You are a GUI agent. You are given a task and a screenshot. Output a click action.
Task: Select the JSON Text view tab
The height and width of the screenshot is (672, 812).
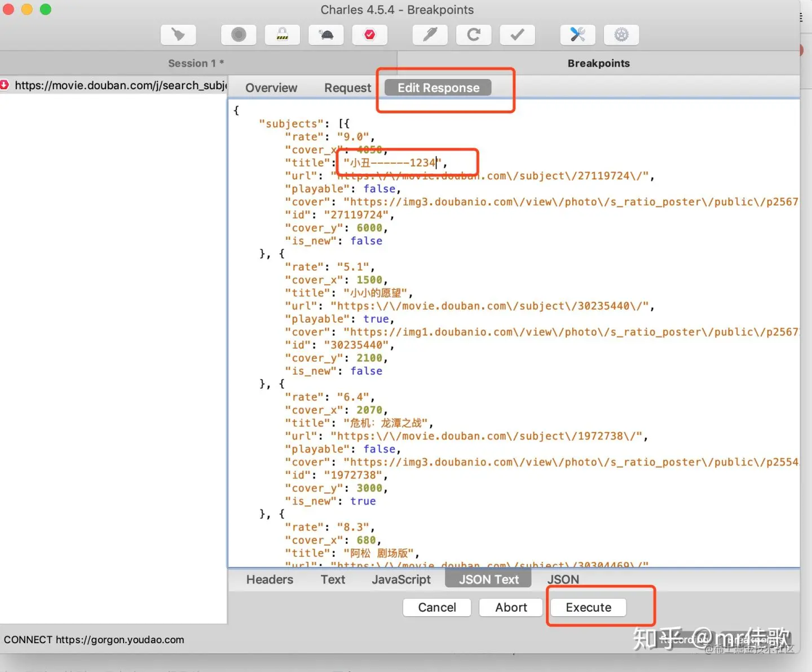point(488,579)
